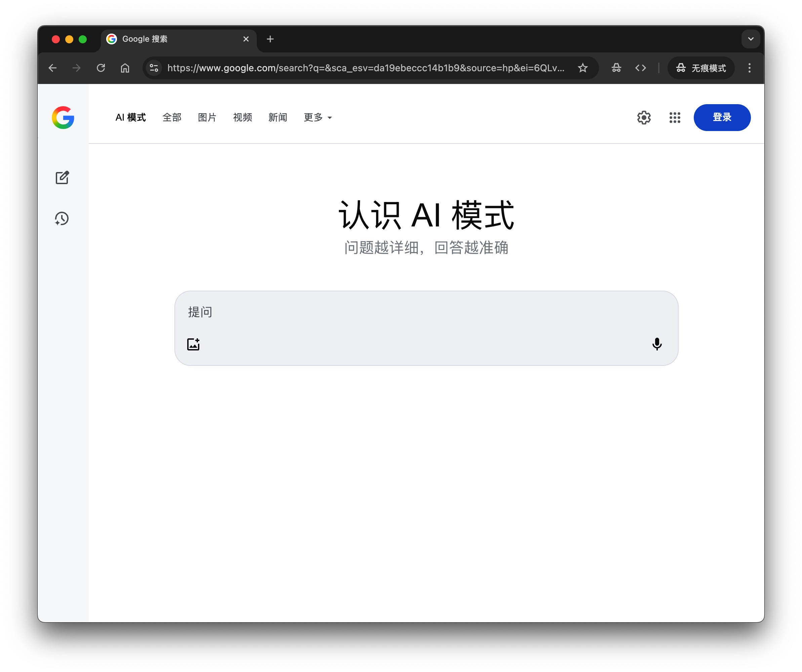Click the 提问 question input field
802x672 pixels.
(x=420, y=312)
